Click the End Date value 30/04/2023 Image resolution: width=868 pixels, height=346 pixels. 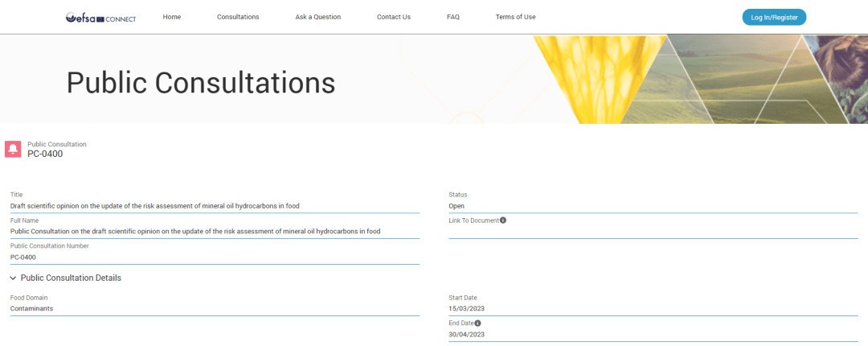tap(466, 334)
